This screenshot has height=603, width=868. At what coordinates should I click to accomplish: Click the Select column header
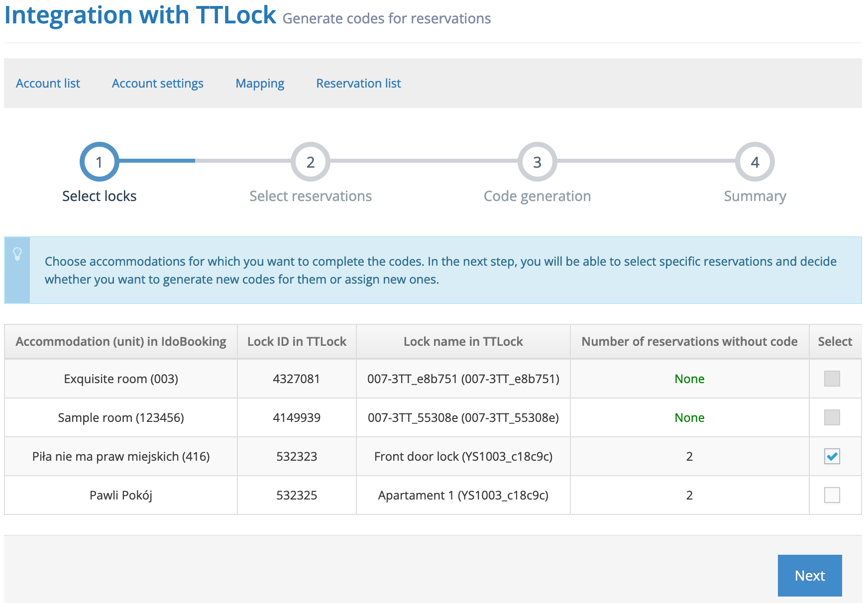point(835,341)
